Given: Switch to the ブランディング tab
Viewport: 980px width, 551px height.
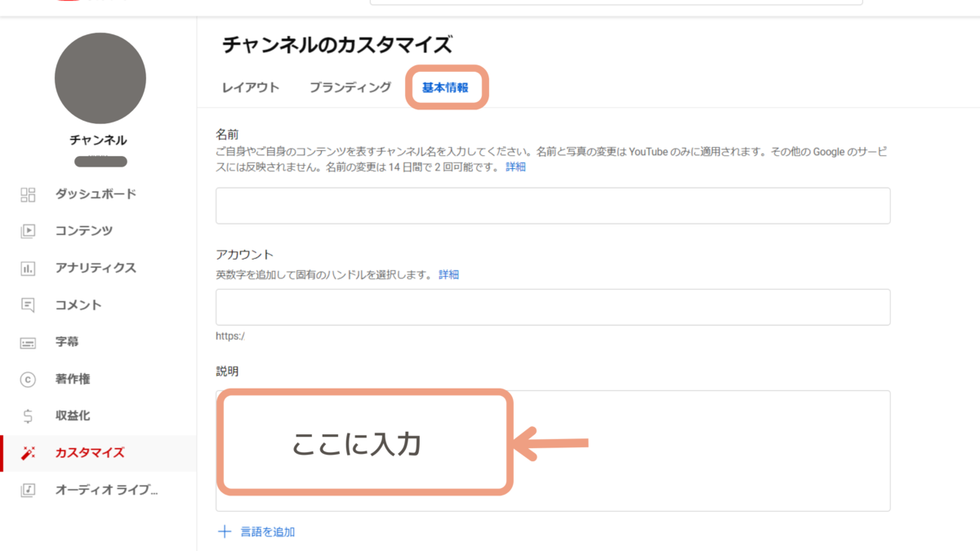Looking at the screenshot, I should (x=350, y=87).
